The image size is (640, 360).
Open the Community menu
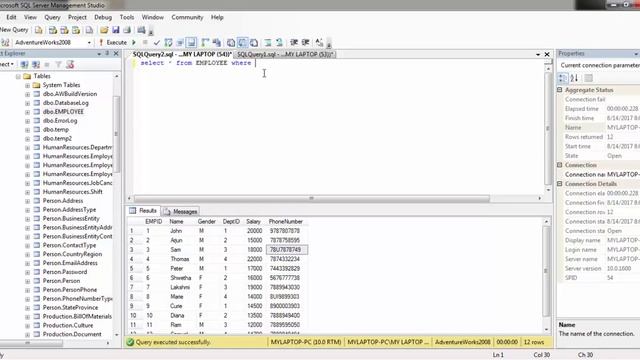pos(187,17)
